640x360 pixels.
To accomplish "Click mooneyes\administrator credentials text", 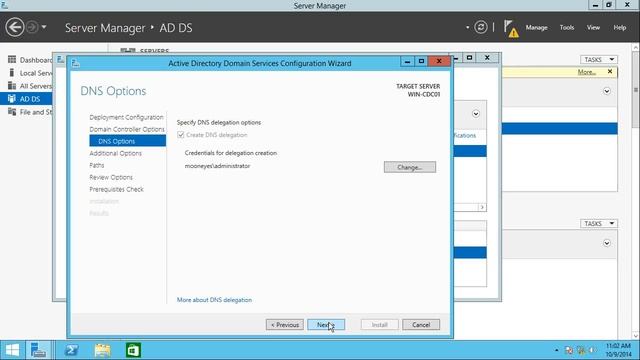I will point(217,166).
